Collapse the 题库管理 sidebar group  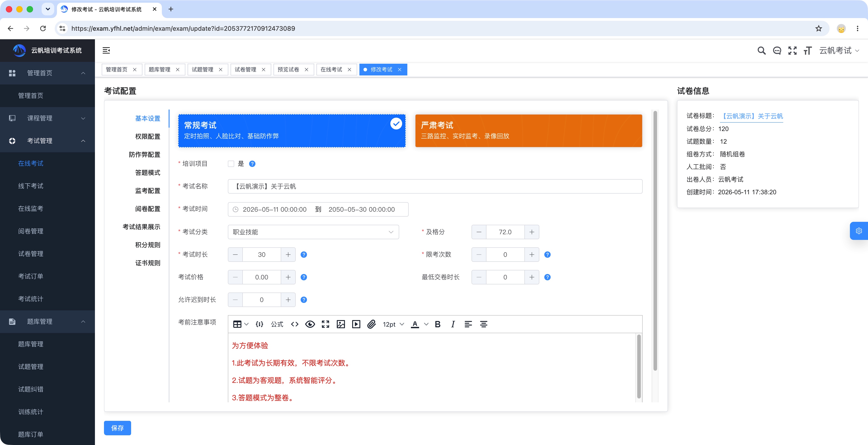47,321
